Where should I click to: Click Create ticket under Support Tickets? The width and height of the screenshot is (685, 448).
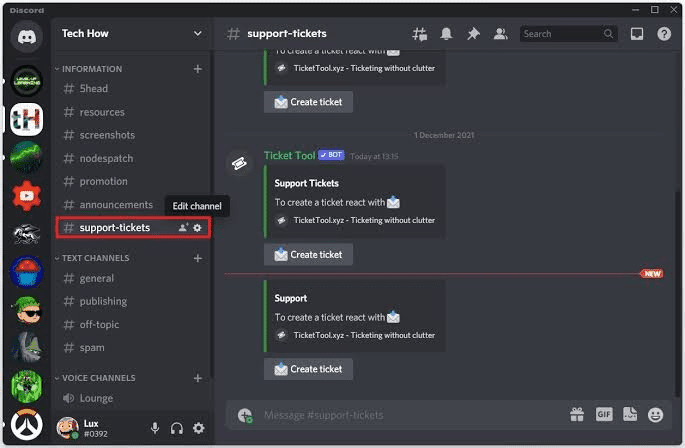coord(308,254)
